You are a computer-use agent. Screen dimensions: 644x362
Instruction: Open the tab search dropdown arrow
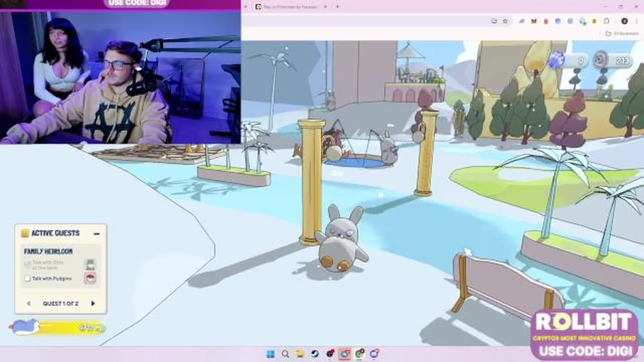point(245,7)
